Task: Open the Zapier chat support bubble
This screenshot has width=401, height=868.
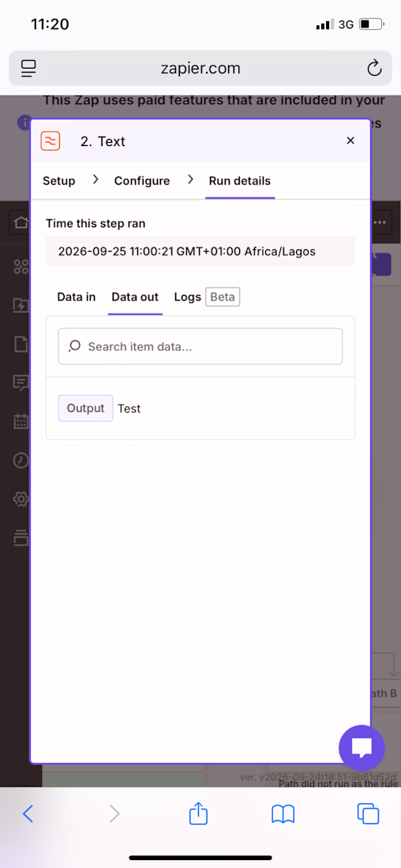Action: (x=362, y=748)
